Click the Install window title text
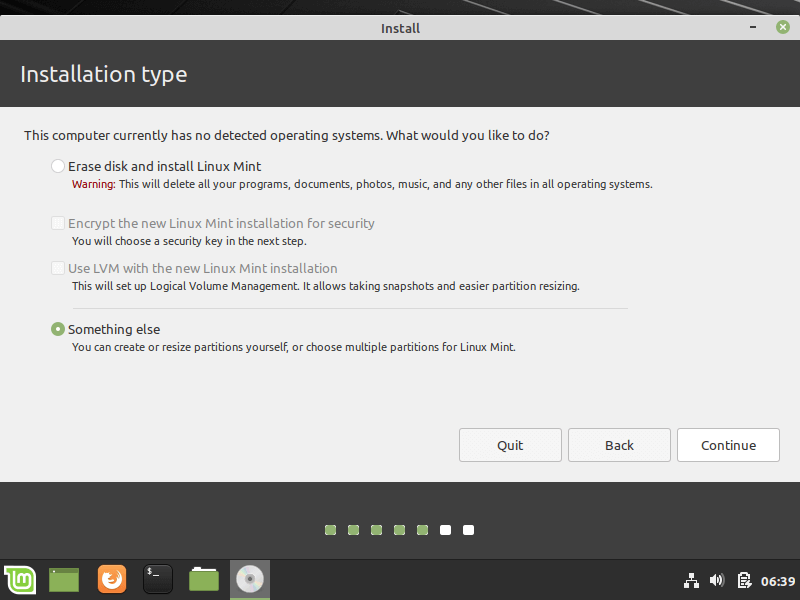This screenshot has height=600, width=800. [401, 29]
